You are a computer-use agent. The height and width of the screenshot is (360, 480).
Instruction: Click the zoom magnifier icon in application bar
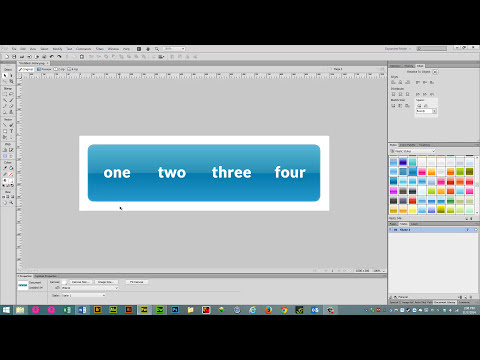coord(157,49)
